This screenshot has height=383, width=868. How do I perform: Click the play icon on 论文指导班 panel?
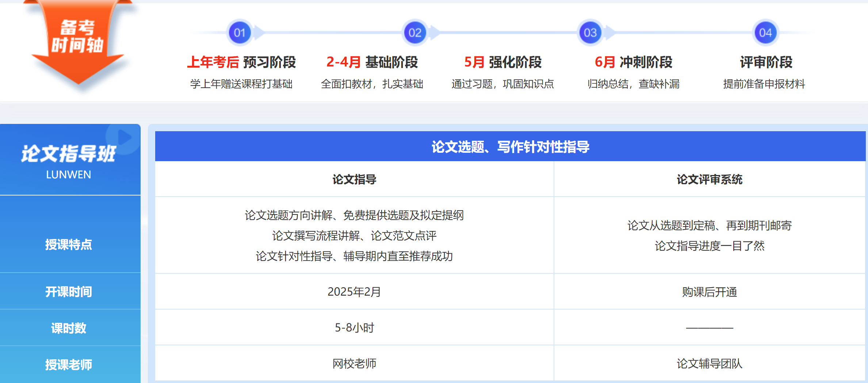coord(124,137)
